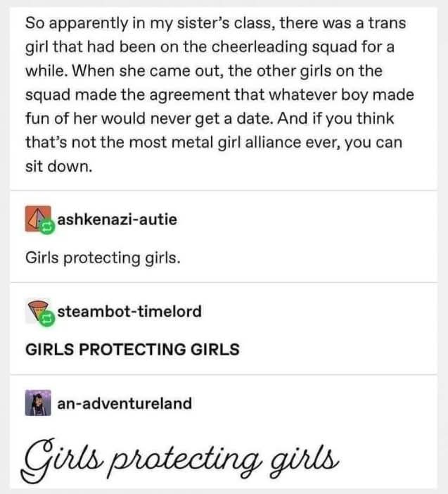Image resolution: width=448 pixels, height=494 pixels.
Task: Click the green reblog badge on ashkenazi-autie's avatar
Action: (48, 227)
